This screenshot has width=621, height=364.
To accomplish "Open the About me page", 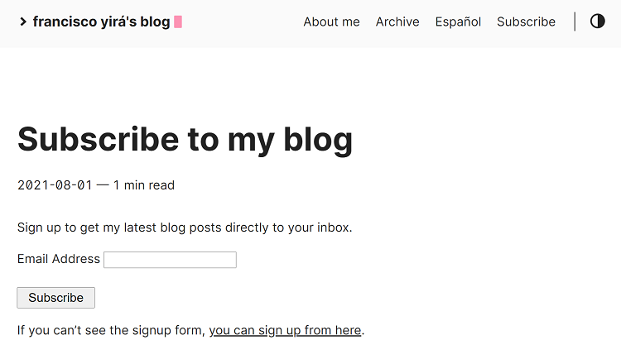I will [331, 22].
